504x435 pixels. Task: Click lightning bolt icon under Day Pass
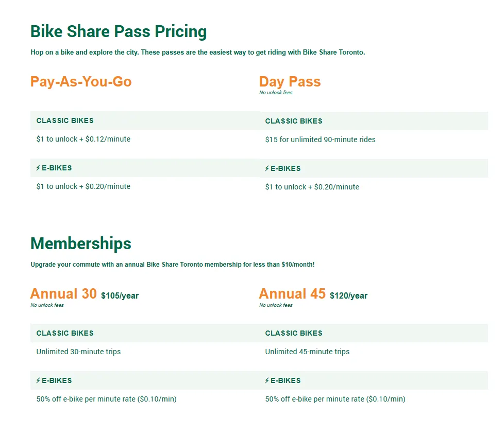267,168
